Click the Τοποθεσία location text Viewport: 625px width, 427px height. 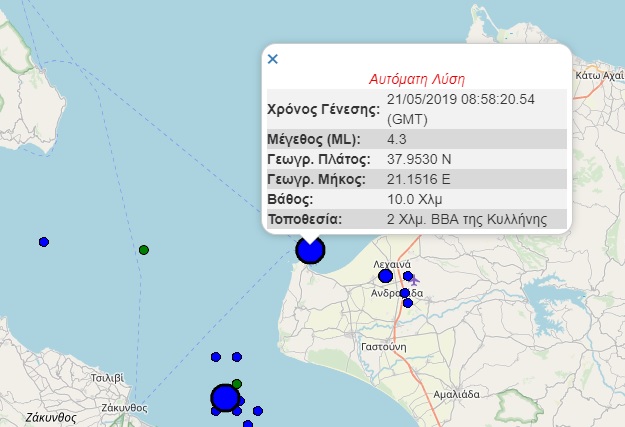pos(466,219)
